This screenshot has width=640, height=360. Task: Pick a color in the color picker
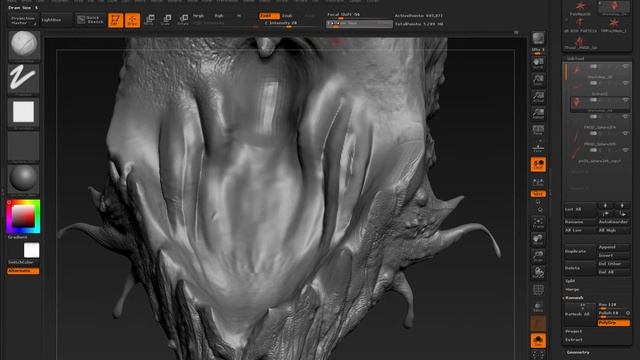click(x=23, y=216)
